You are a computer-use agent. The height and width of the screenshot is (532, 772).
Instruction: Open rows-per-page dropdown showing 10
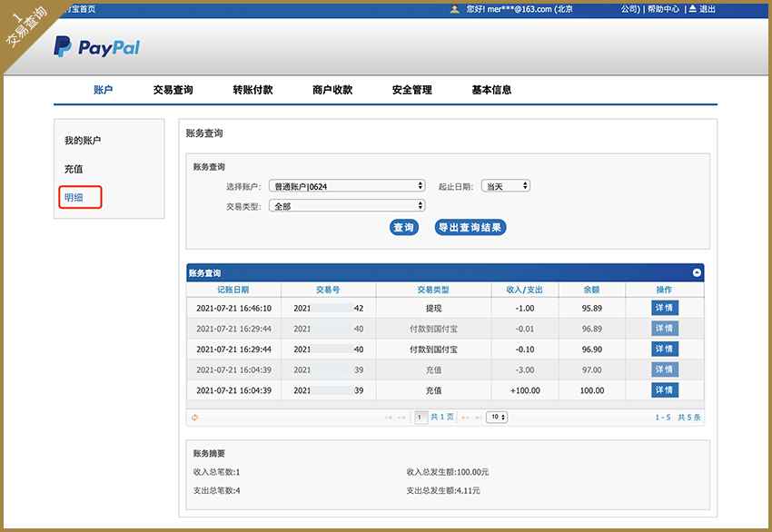coord(497,417)
